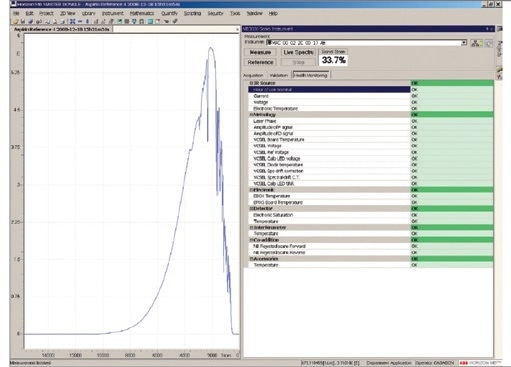Open the Instrument menu

113,13
